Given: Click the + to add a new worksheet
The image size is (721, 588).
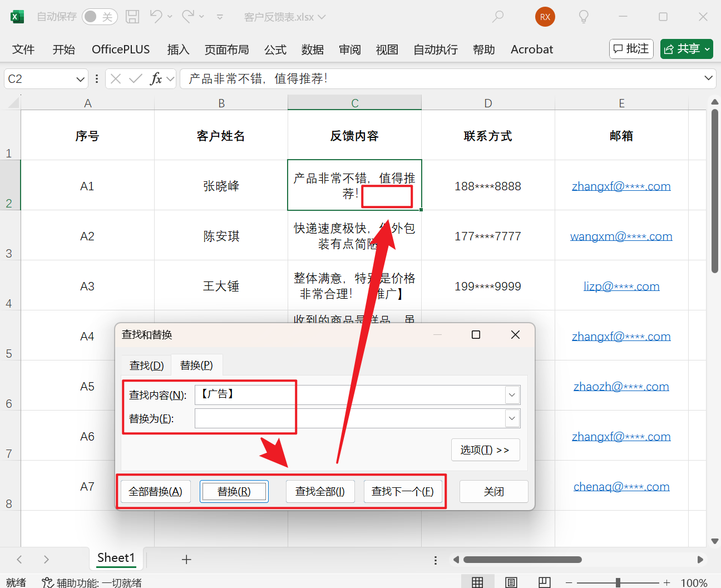Looking at the screenshot, I should pyautogui.click(x=186, y=559).
